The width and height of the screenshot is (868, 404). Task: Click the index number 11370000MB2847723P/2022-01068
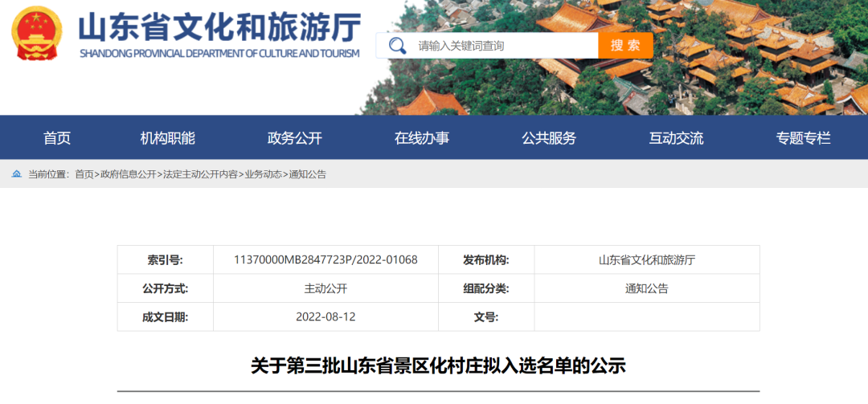click(325, 260)
